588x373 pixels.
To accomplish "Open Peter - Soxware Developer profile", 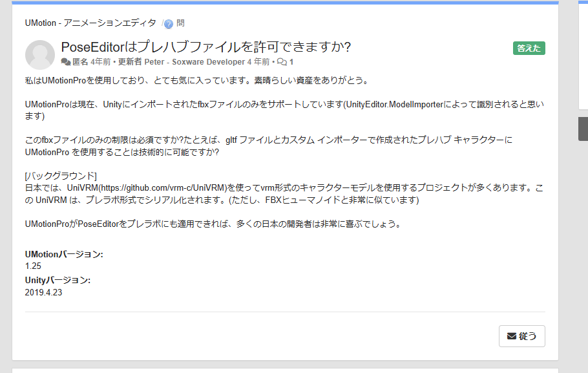I will click(194, 62).
